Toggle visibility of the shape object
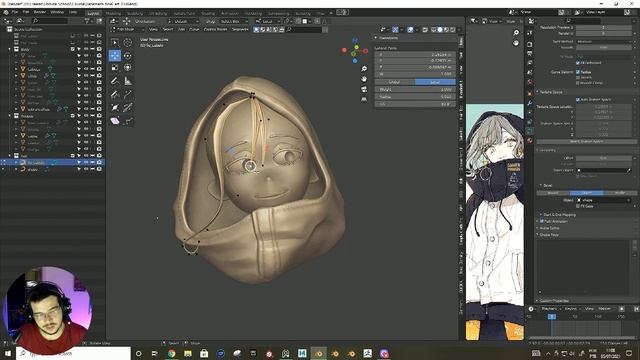 86,169
